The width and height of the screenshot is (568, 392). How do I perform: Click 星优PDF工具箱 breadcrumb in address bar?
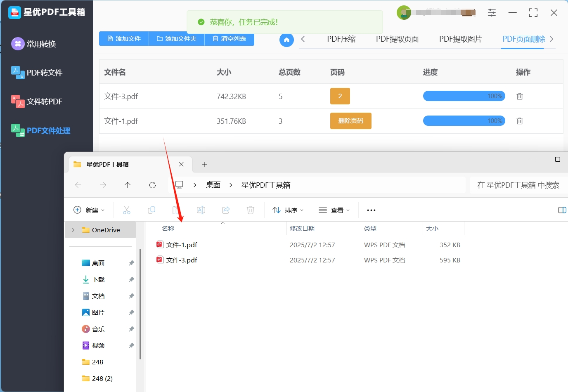coord(266,185)
